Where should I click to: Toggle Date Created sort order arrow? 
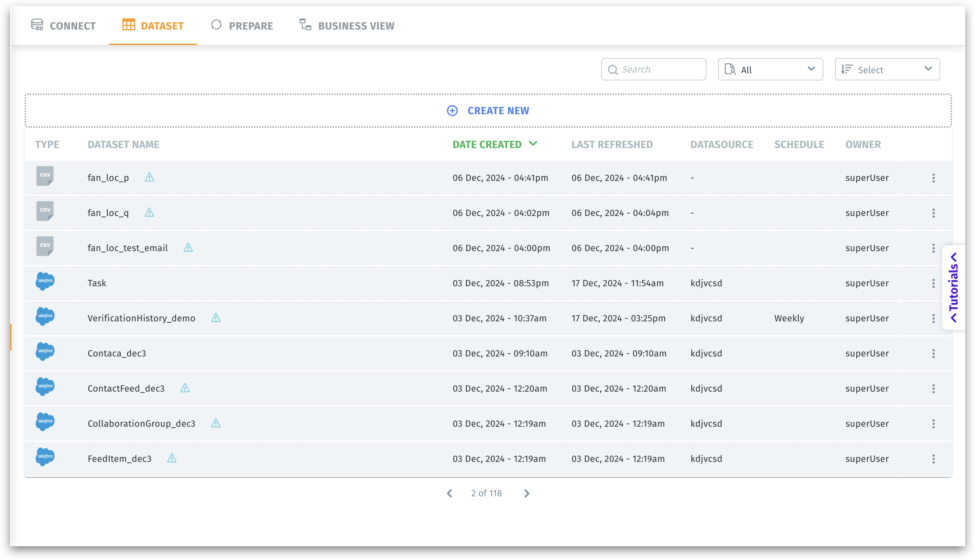[533, 144]
